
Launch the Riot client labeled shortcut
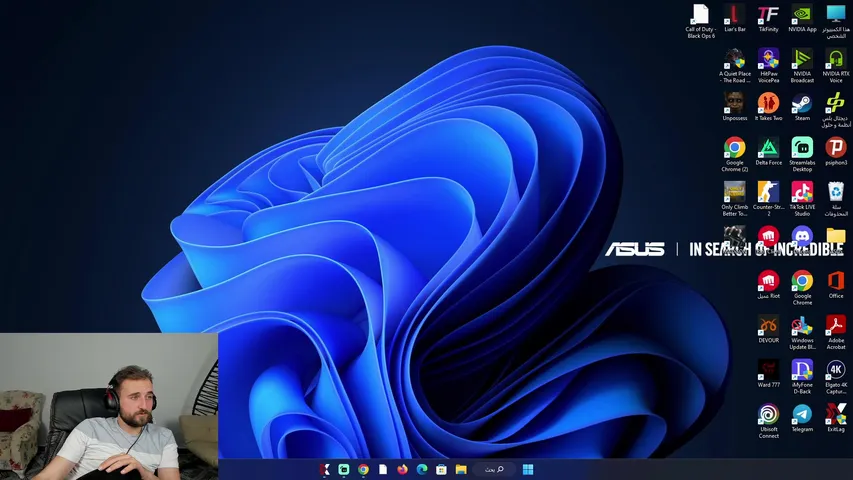768,284
